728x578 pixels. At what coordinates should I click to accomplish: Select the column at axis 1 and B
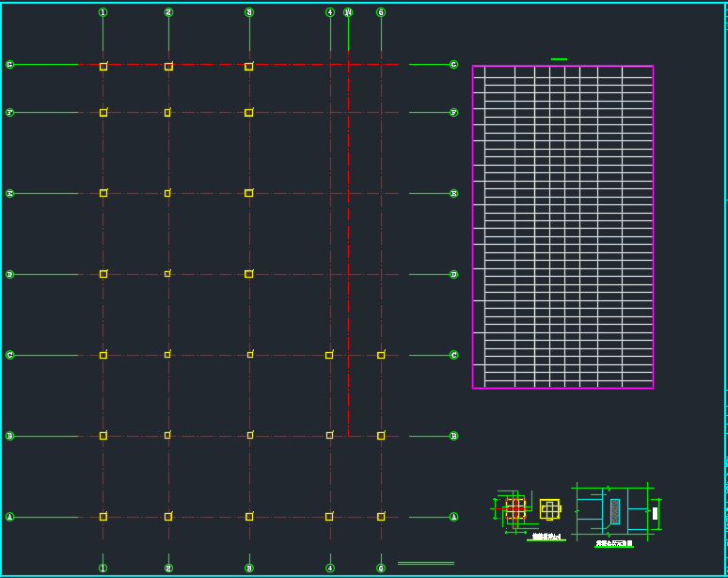pos(103,435)
